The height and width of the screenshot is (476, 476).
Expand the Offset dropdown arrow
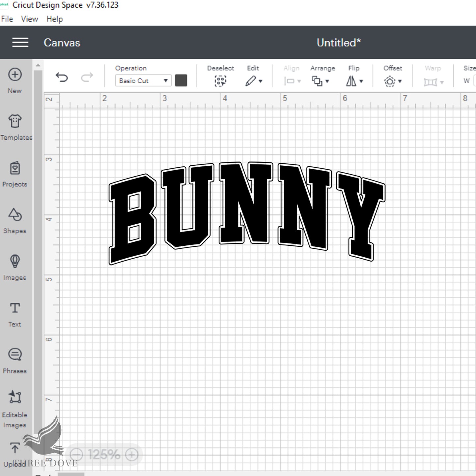click(x=400, y=81)
